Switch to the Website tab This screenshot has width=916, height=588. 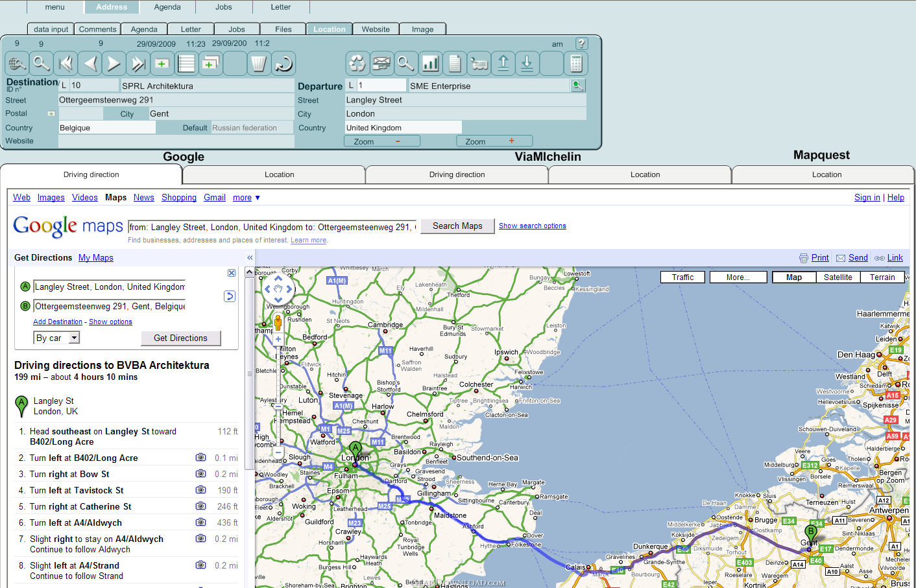point(376,29)
